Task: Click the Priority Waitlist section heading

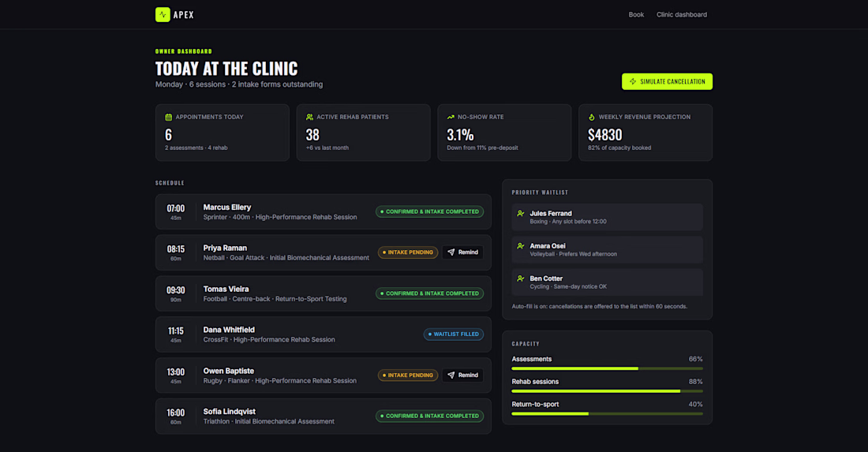Action: (540, 192)
